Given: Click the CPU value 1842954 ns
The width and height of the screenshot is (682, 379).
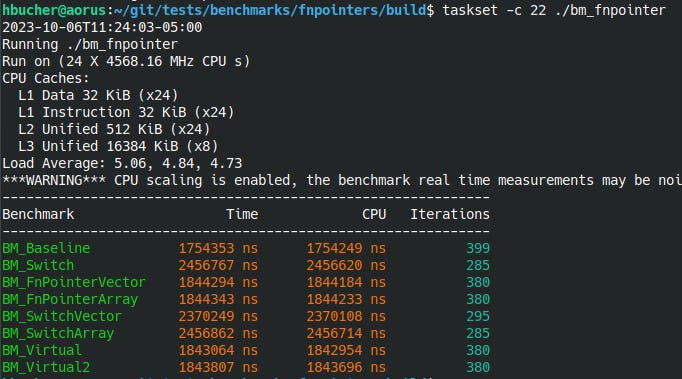Looking at the screenshot, I should click(346, 350).
